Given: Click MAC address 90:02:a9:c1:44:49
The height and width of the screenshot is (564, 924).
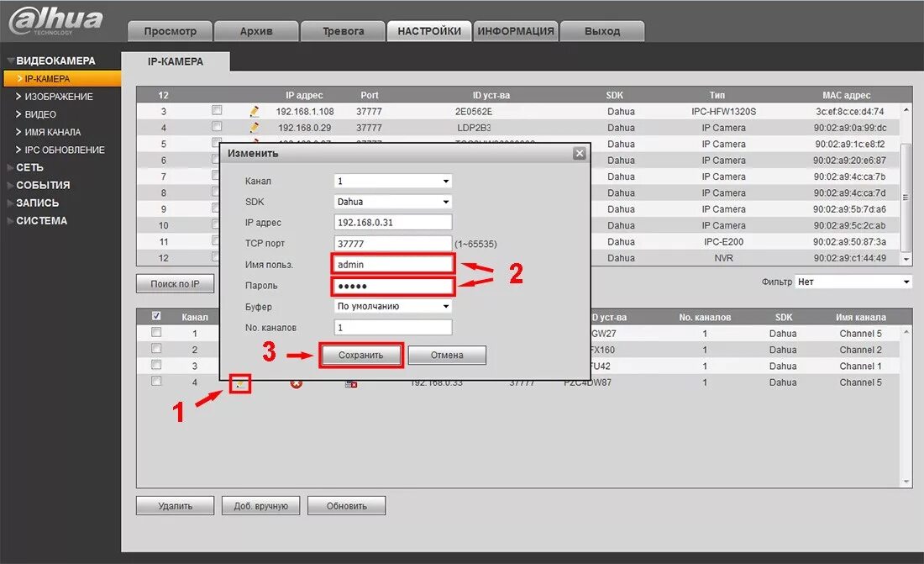Looking at the screenshot, I should 850,258.
